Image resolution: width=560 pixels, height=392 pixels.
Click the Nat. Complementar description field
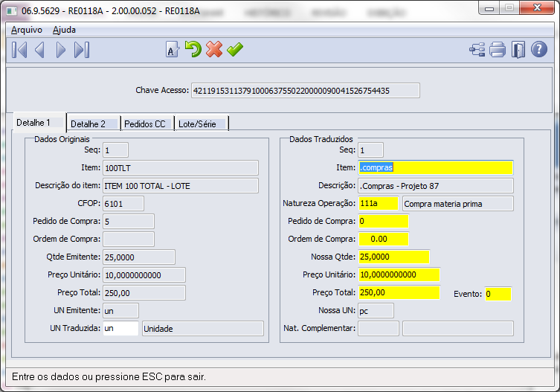[458, 328]
